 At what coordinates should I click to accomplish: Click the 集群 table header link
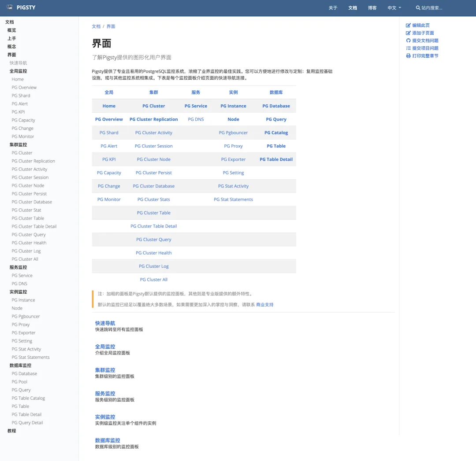point(154,92)
